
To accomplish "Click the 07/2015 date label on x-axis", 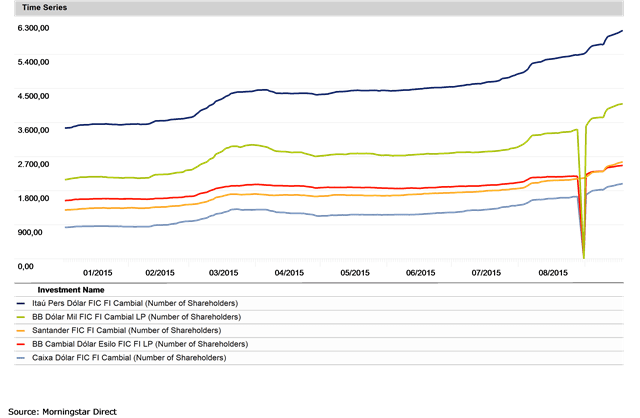I will (x=485, y=271).
